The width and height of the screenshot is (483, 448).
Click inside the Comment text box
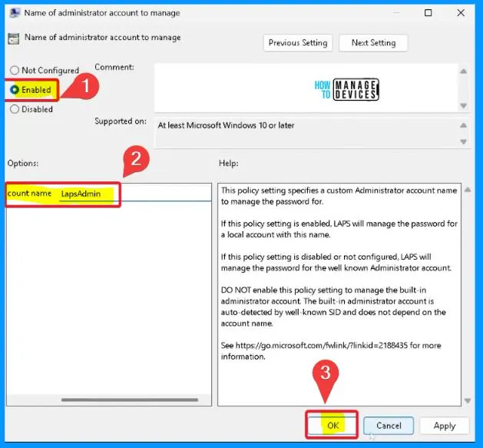click(x=306, y=88)
